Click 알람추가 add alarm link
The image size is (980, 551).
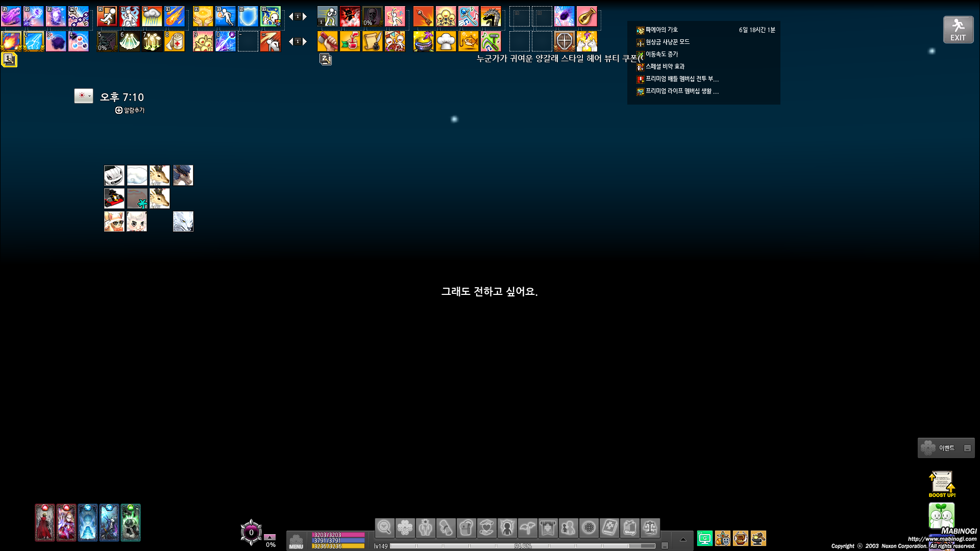[x=130, y=110]
